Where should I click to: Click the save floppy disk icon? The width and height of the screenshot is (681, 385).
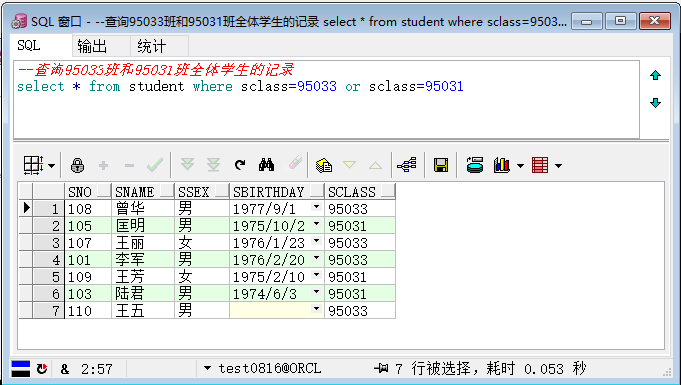click(441, 165)
